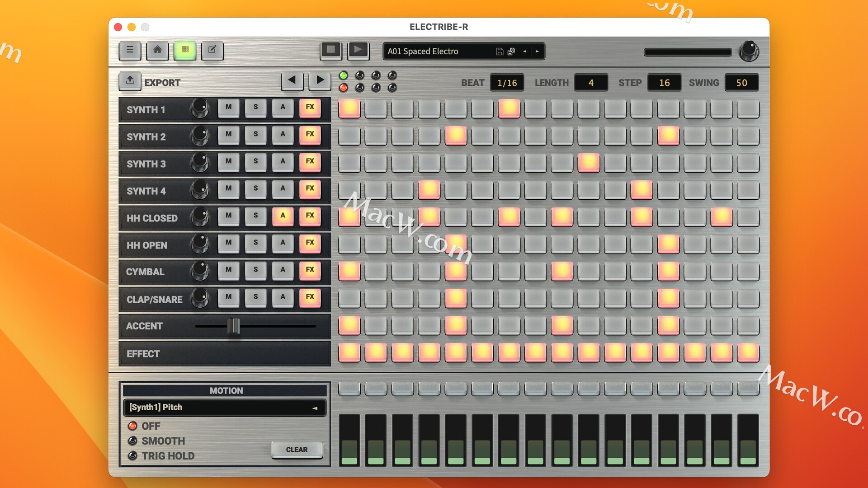The height and width of the screenshot is (488, 868).
Task: Solo the HH OPEN part
Action: point(255,243)
